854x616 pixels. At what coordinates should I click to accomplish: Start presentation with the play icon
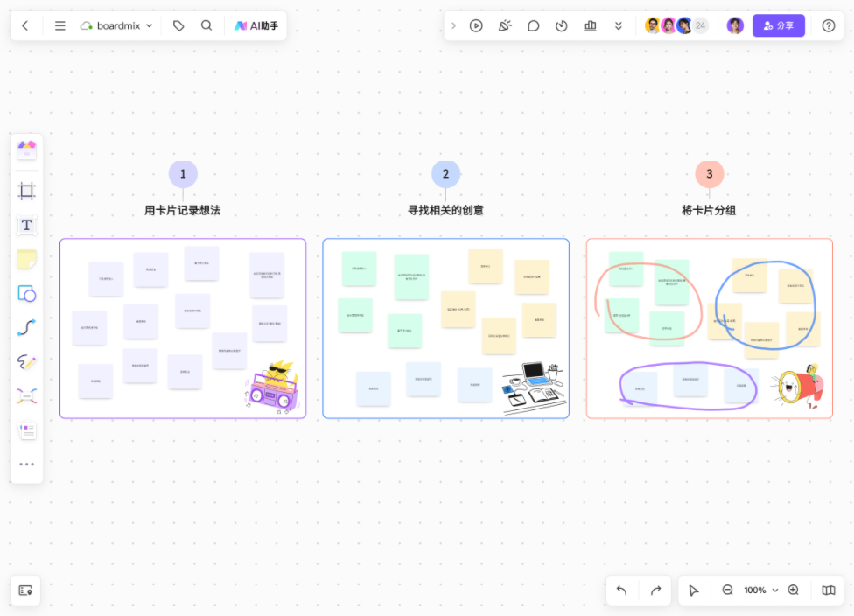coord(476,25)
